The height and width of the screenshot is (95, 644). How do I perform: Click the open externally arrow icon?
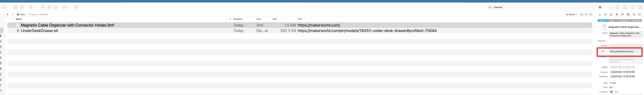pos(22,7)
